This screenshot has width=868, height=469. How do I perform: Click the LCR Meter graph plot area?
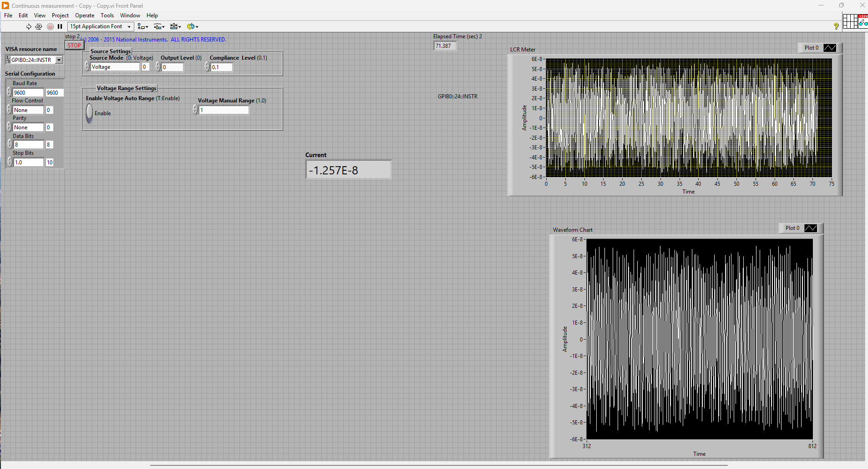689,118
